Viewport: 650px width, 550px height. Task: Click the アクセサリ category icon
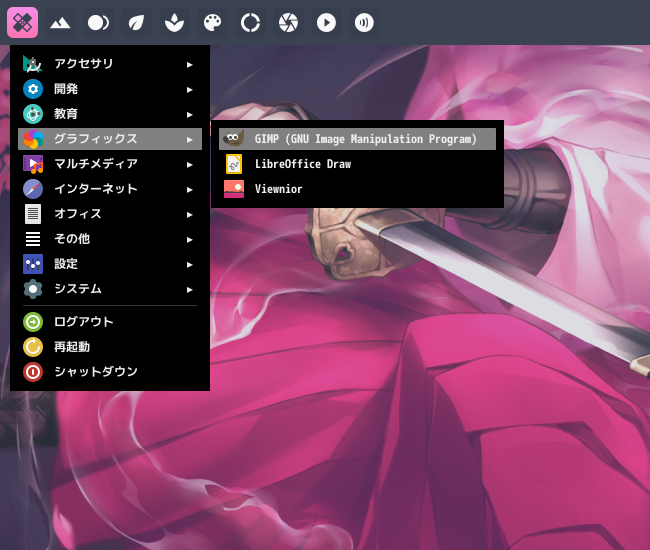33,64
